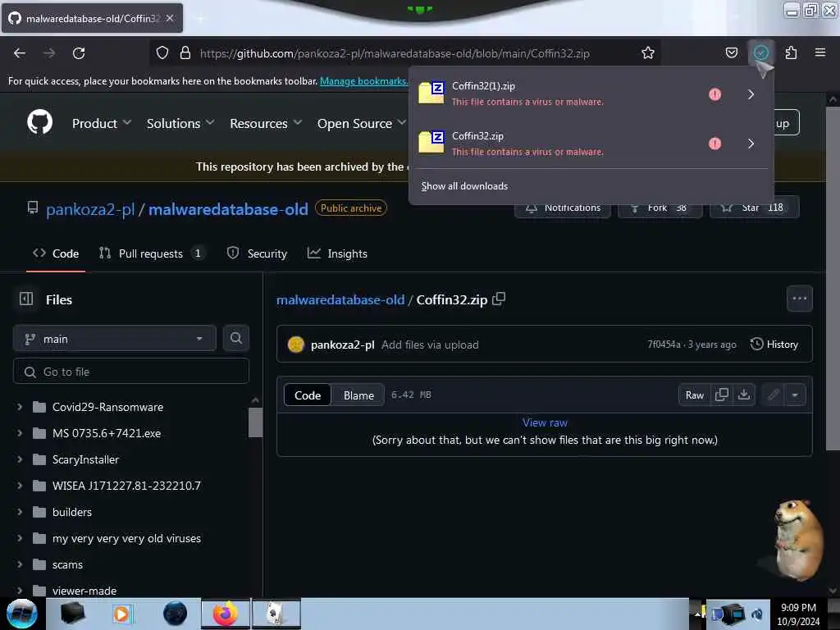The image size is (840, 630).
Task: Close the malwaredatabase-old browser tab
Action: pyautogui.click(x=170, y=18)
